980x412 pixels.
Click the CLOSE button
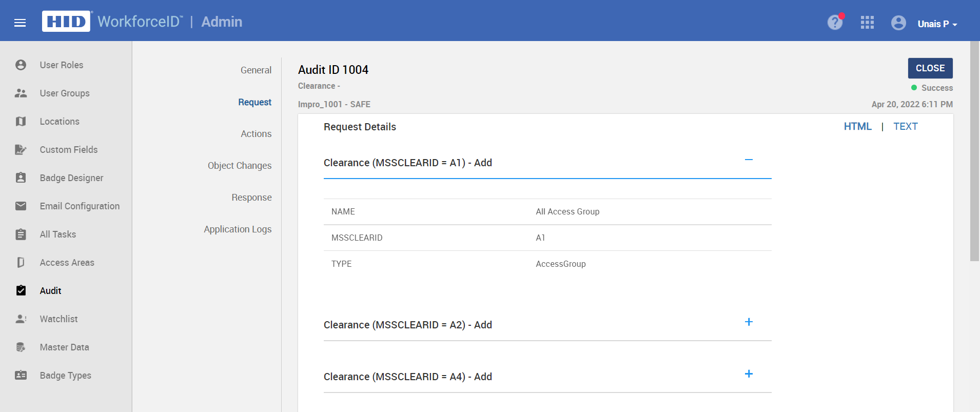pos(930,68)
